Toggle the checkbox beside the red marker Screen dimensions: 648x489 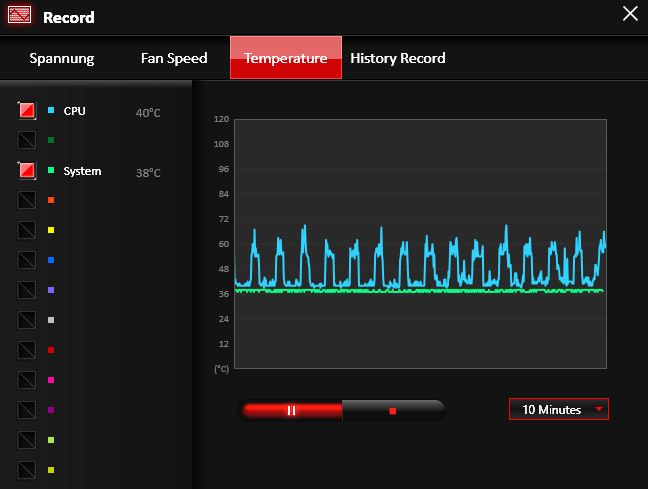pos(27,350)
